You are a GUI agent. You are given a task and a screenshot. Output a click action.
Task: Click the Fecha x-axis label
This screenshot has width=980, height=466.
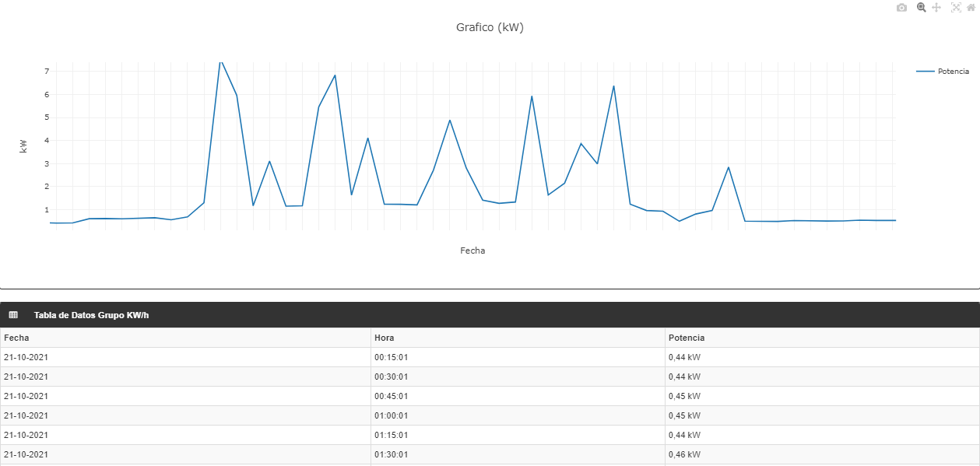coord(472,251)
